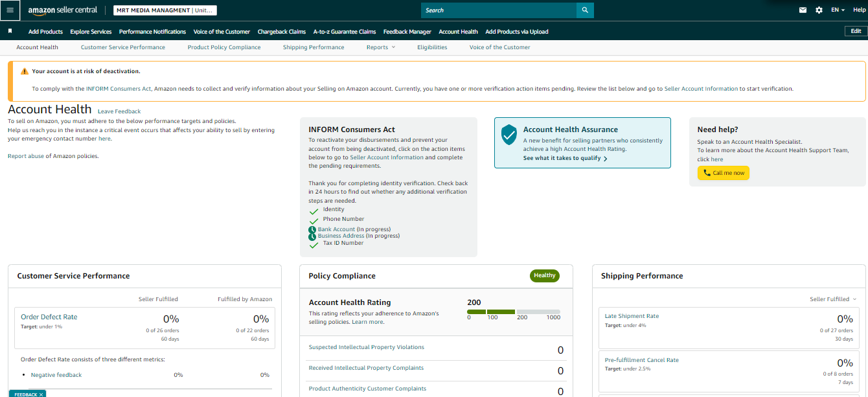Click the Amazon Seller Central logo
The height and width of the screenshot is (397, 868).
click(63, 10)
